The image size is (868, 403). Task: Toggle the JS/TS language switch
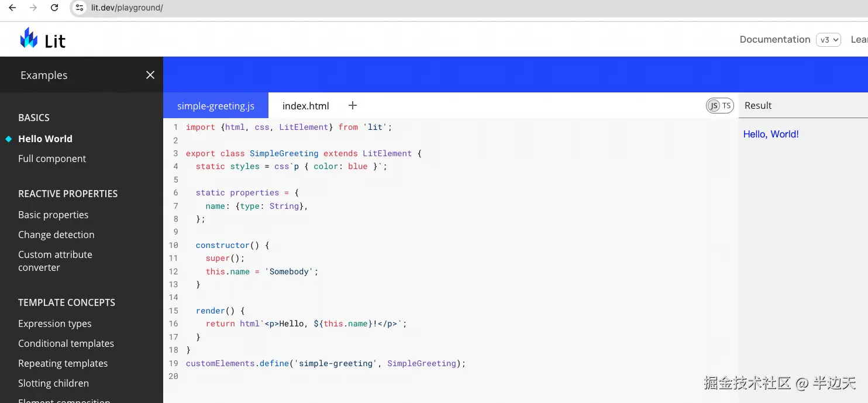click(x=719, y=106)
